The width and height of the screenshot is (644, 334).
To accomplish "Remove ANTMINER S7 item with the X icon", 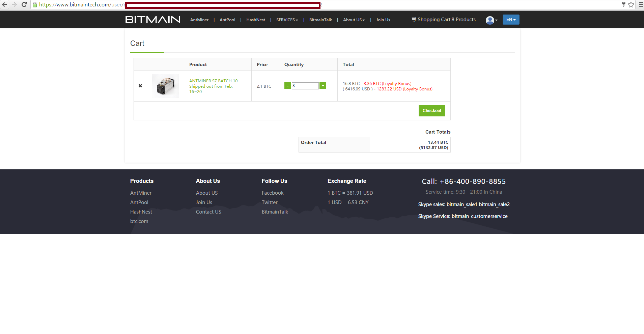I will coord(140,86).
